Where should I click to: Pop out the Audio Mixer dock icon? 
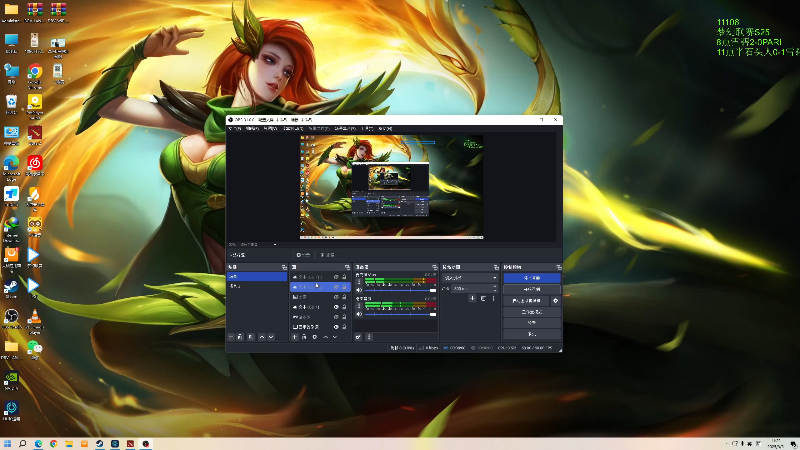point(435,267)
